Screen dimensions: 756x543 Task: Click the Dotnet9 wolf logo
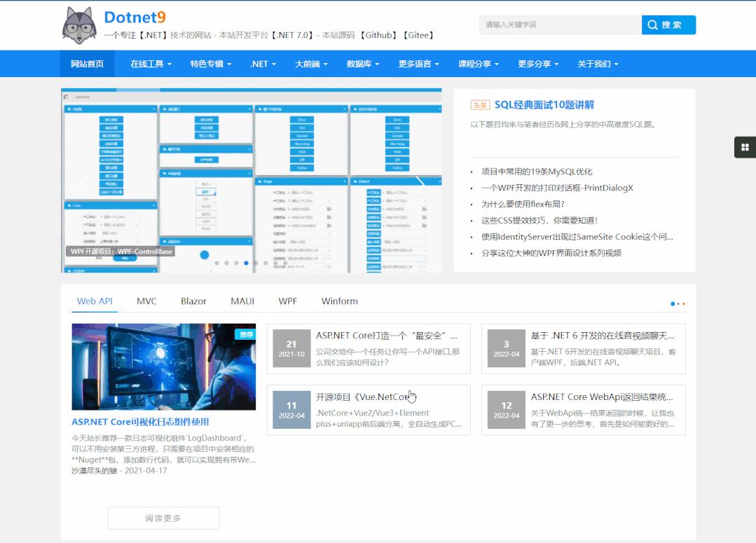pyautogui.click(x=79, y=25)
